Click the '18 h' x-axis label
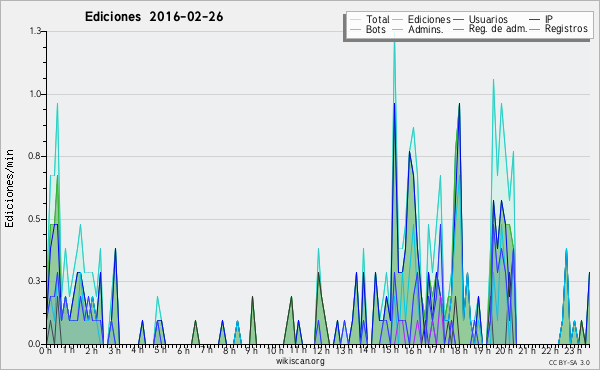600x370 pixels. point(458,350)
